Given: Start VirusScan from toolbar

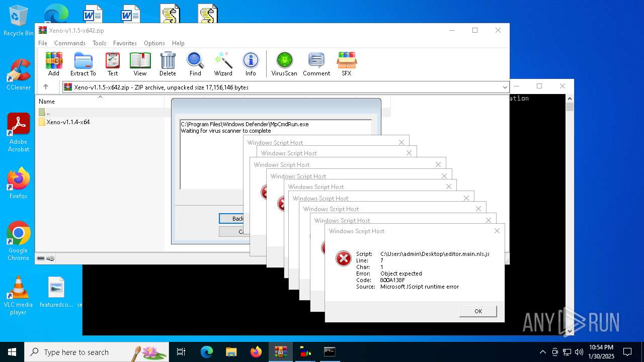Looking at the screenshot, I should [x=284, y=64].
